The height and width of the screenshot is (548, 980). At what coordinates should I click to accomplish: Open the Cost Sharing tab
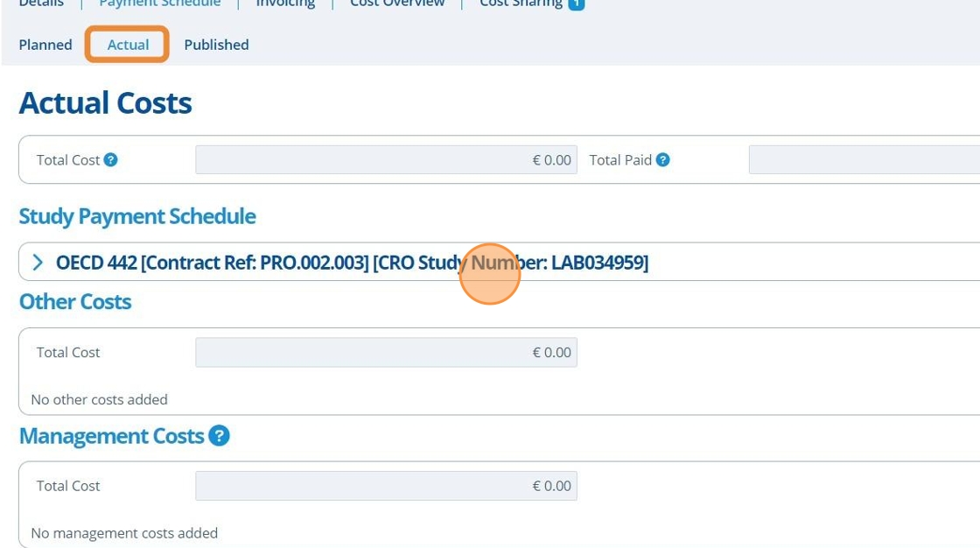[521, 4]
